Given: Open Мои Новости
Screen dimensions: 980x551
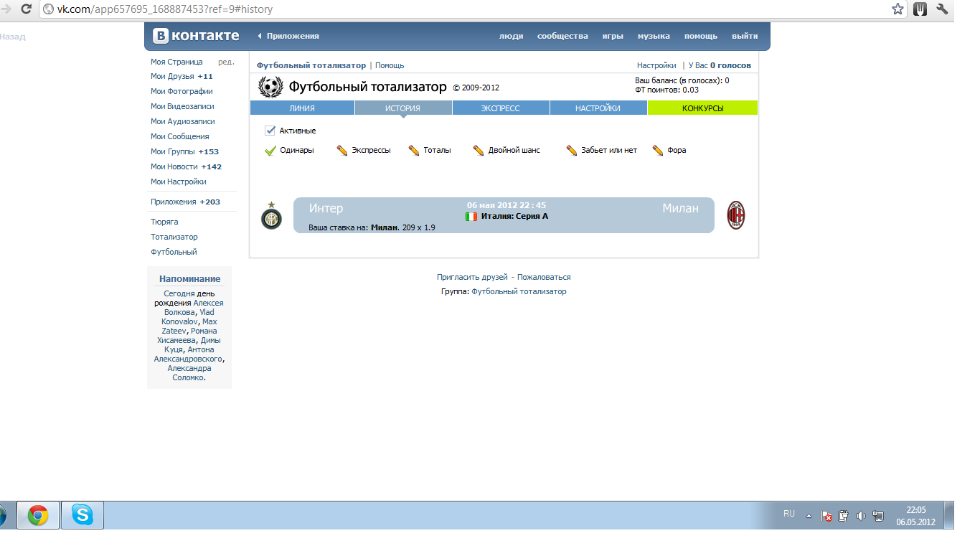Looking at the screenshot, I should click(x=186, y=166).
